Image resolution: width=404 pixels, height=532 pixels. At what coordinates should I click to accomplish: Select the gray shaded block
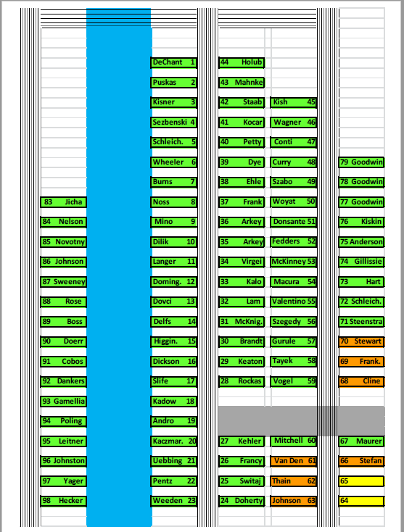click(x=301, y=421)
